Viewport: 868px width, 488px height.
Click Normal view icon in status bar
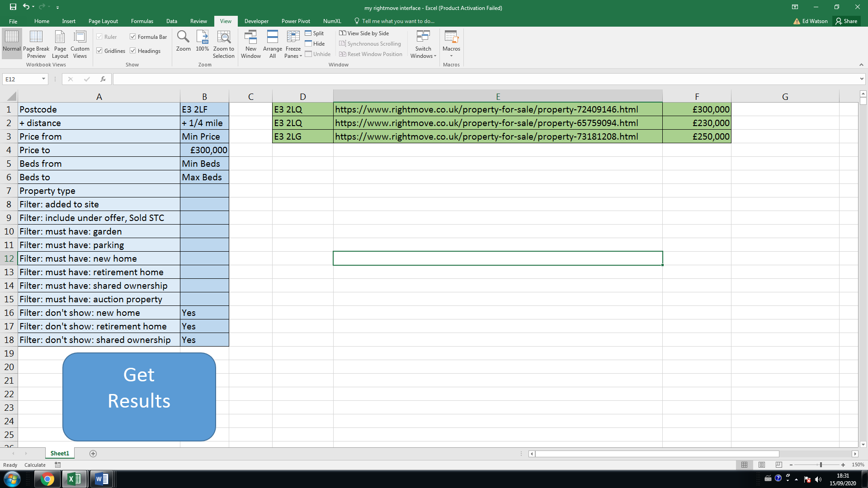tap(744, 465)
